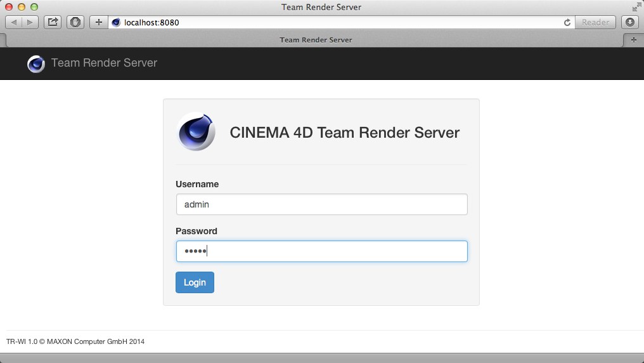Viewport: 644px width, 363px height.
Task: Open the Downloads button in toolbar
Action: point(630,22)
